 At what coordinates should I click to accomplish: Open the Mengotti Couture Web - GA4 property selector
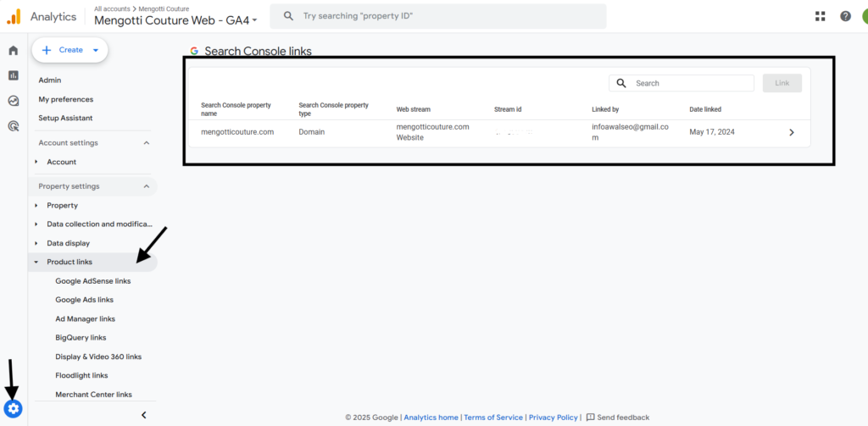[x=175, y=21]
